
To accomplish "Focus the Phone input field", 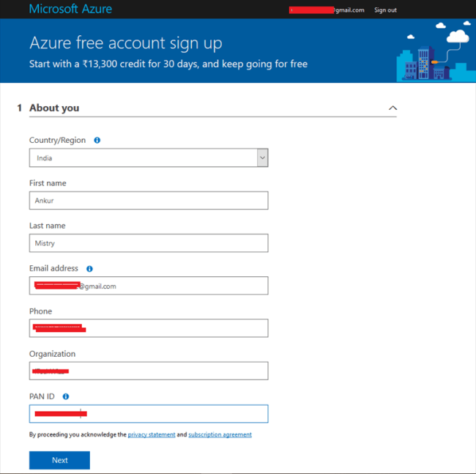I will click(149, 328).
